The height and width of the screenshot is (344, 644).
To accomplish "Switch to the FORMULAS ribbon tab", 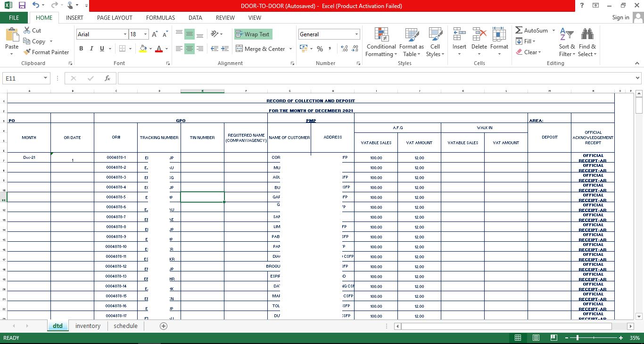I will tap(160, 18).
